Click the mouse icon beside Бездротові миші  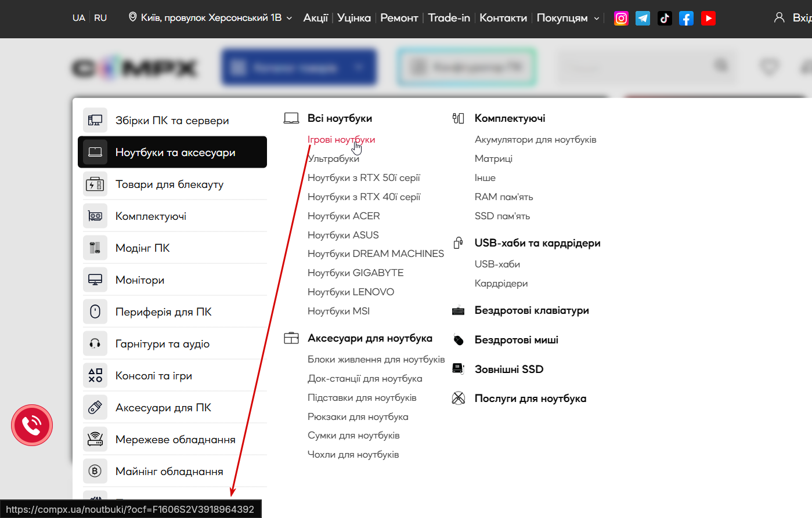[x=459, y=340]
